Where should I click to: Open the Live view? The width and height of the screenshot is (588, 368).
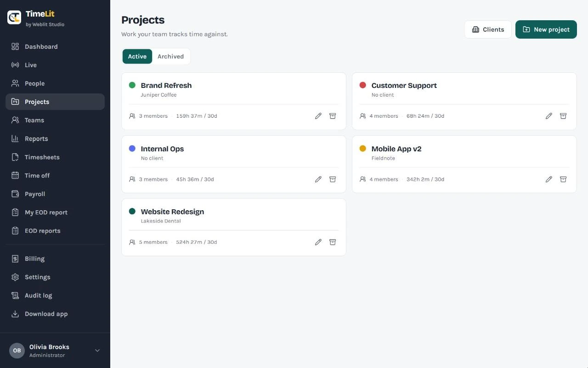click(x=55, y=65)
